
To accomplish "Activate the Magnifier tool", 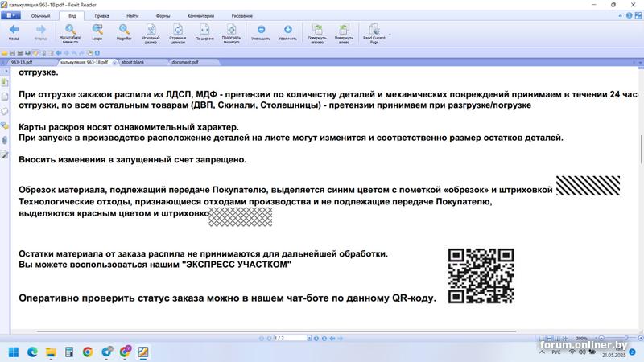I will coord(124,32).
